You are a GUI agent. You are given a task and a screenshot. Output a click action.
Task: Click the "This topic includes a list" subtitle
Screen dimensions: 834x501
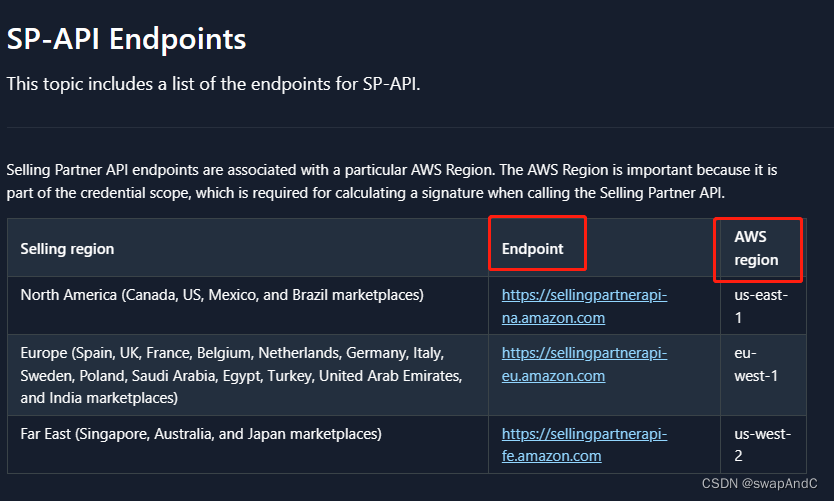[x=213, y=83]
